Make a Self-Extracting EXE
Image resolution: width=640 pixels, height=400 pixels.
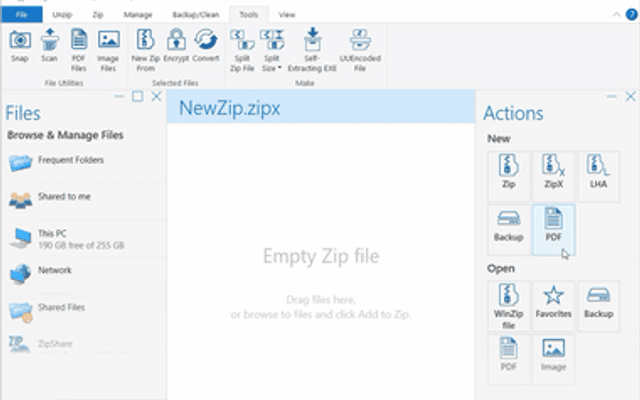[x=312, y=50]
